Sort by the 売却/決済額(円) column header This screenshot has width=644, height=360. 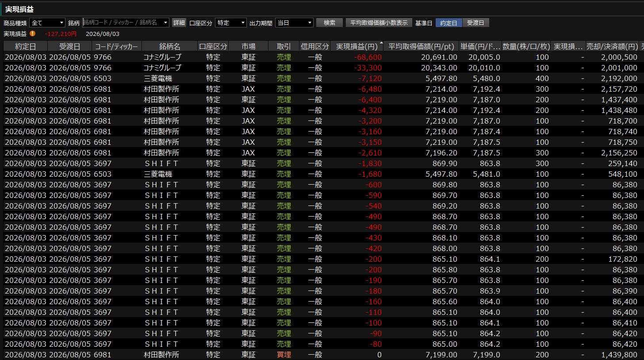point(612,46)
